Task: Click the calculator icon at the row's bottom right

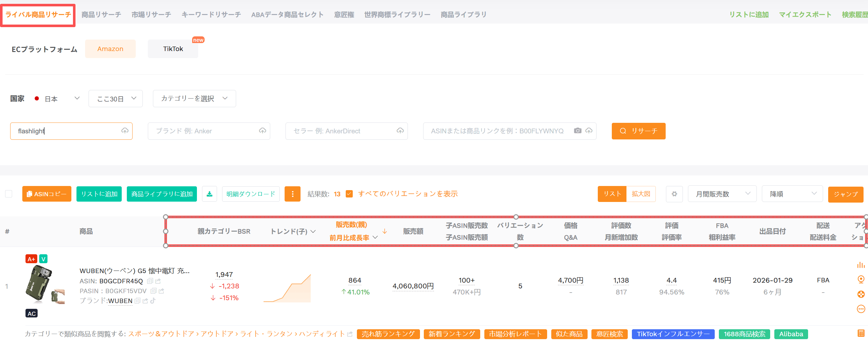Action: [861, 333]
